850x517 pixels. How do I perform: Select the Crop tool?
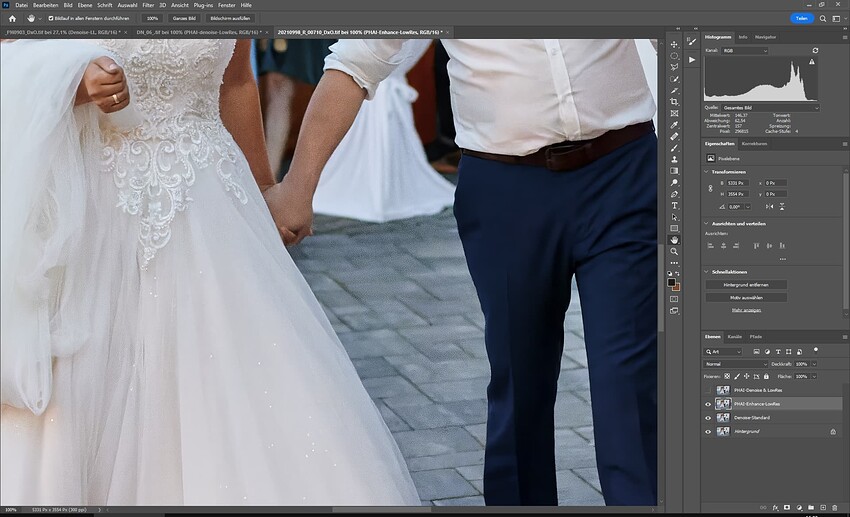pos(675,101)
